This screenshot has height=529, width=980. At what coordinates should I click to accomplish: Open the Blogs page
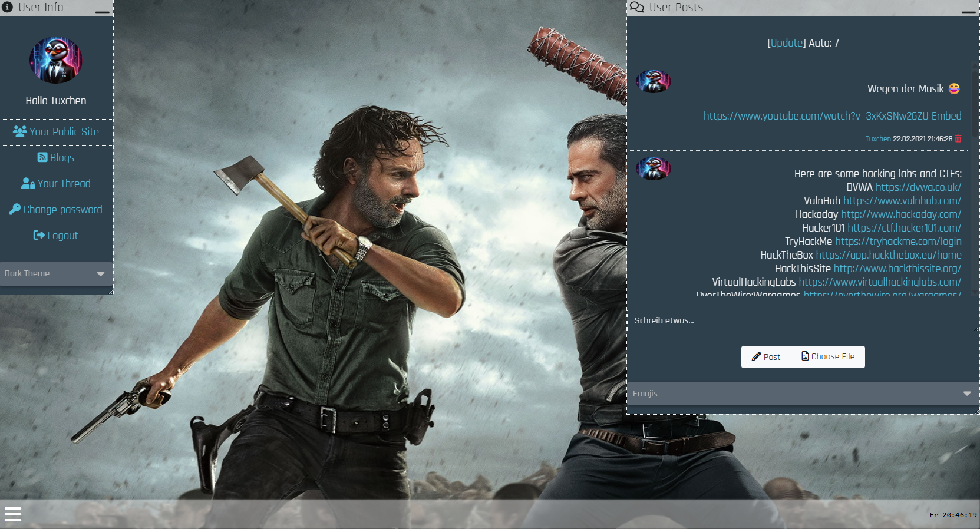[x=56, y=158]
